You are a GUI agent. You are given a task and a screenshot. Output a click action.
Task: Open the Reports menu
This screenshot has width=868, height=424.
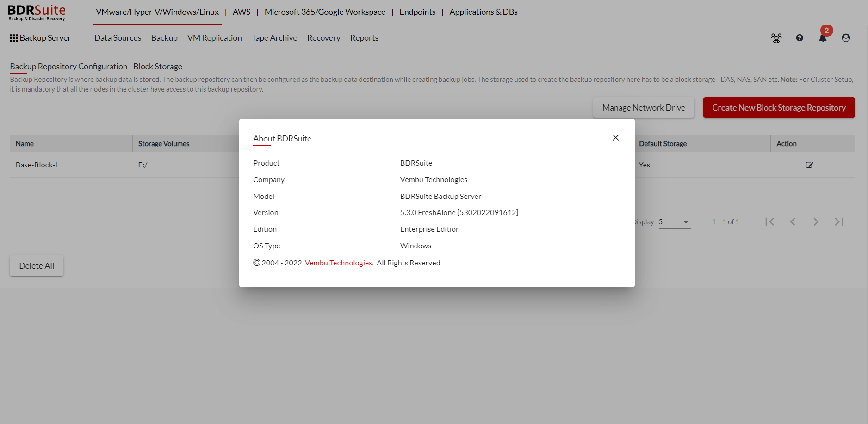(364, 38)
